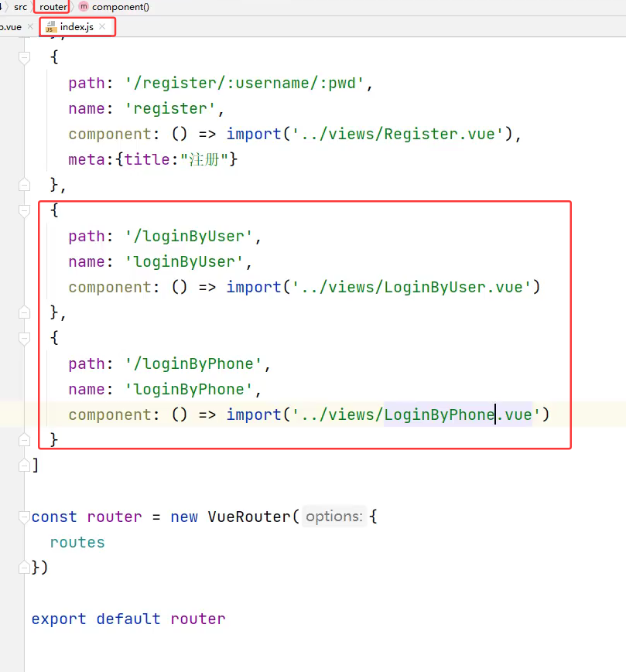
Task: Click the 'loginByPhone' name value
Action: coord(189,389)
